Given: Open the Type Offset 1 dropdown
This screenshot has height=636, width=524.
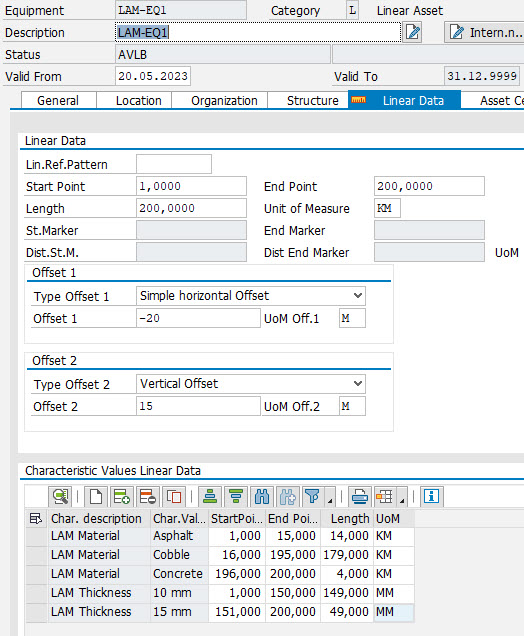Looking at the screenshot, I should [x=357, y=296].
